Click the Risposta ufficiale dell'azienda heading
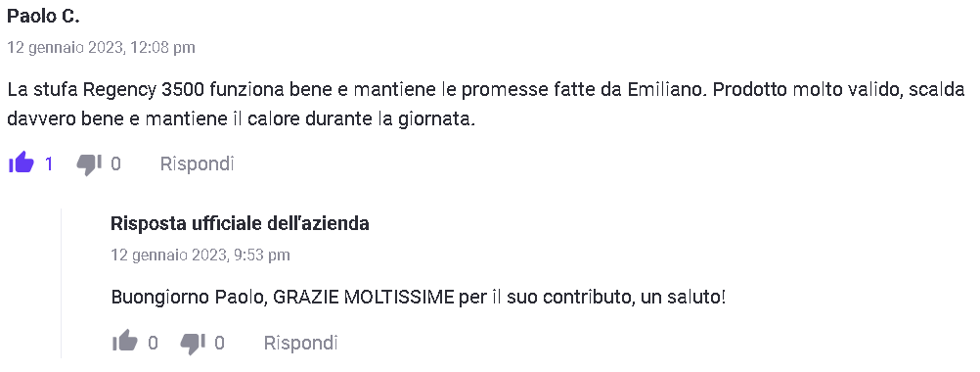The image size is (980, 372). pyautogui.click(x=240, y=223)
